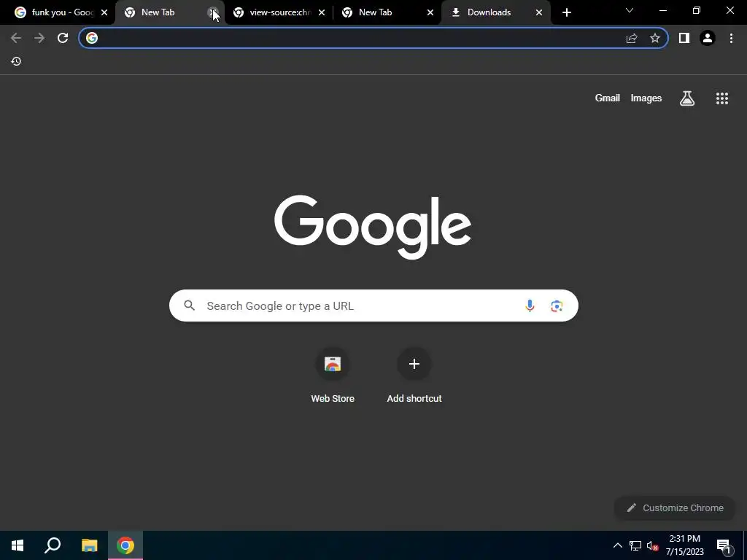Click the Chrome taskbar icon

pos(125,545)
